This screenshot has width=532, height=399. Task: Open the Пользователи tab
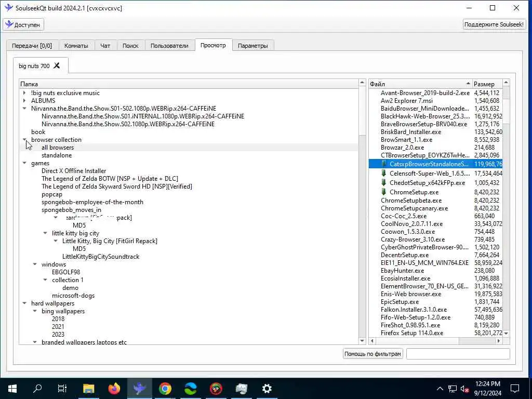pyautogui.click(x=169, y=46)
